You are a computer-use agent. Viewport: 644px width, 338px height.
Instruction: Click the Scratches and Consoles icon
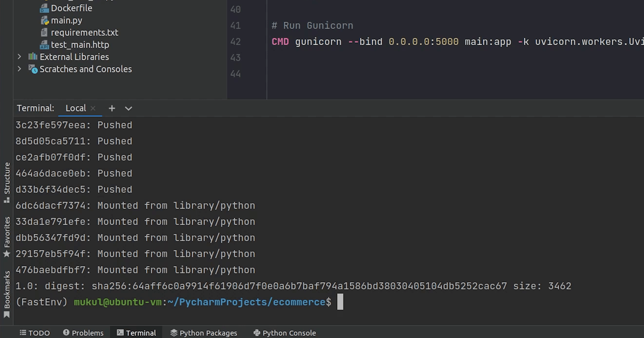pos(33,69)
